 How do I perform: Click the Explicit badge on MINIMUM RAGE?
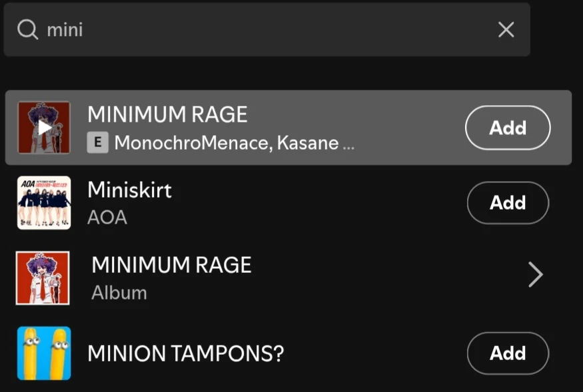(97, 142)
